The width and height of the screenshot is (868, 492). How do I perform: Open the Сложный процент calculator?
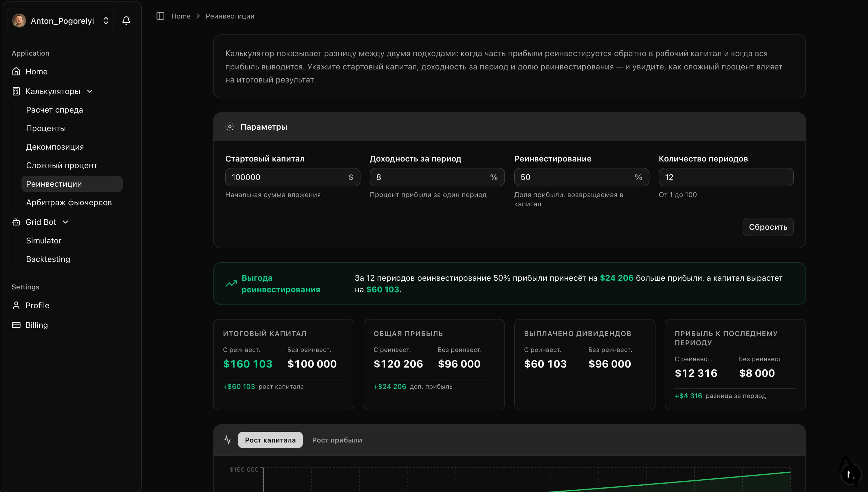coord(72,166)
